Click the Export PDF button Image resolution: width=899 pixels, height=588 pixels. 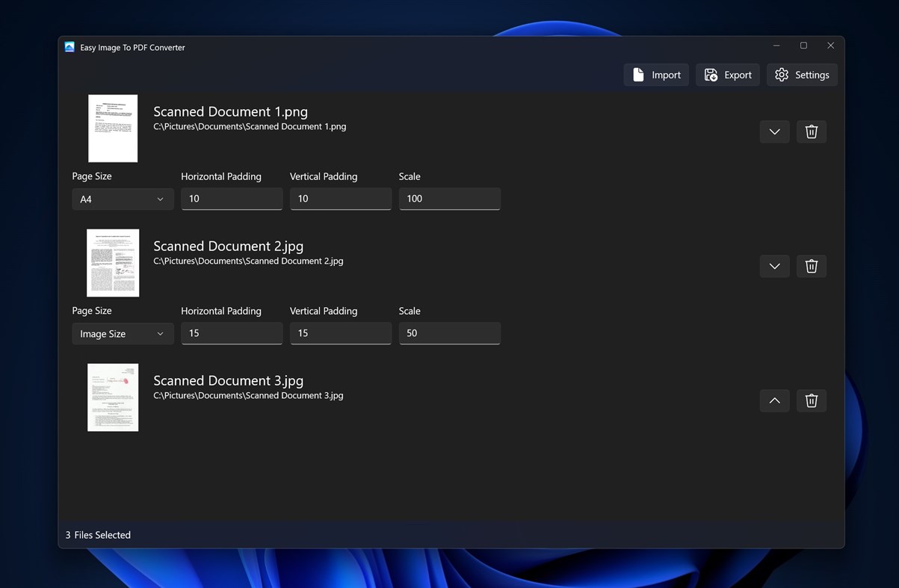click(x=727, y=75)
